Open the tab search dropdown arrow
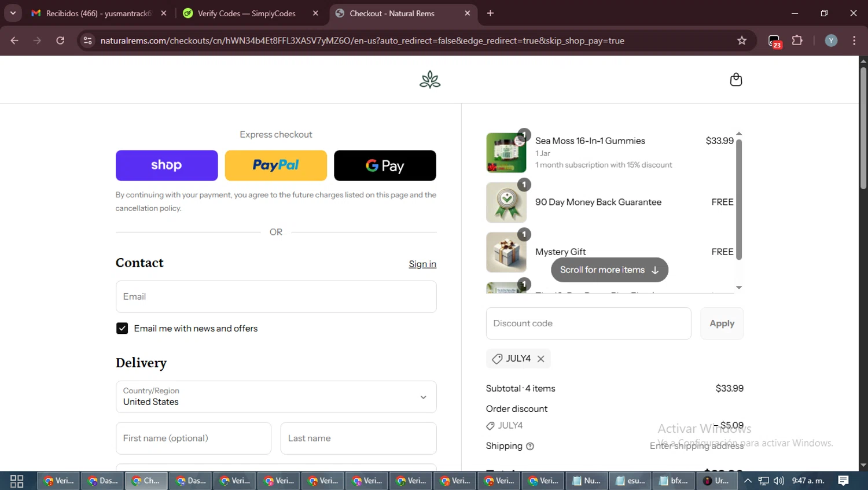 pyautogui.click(x=13, y=13)
